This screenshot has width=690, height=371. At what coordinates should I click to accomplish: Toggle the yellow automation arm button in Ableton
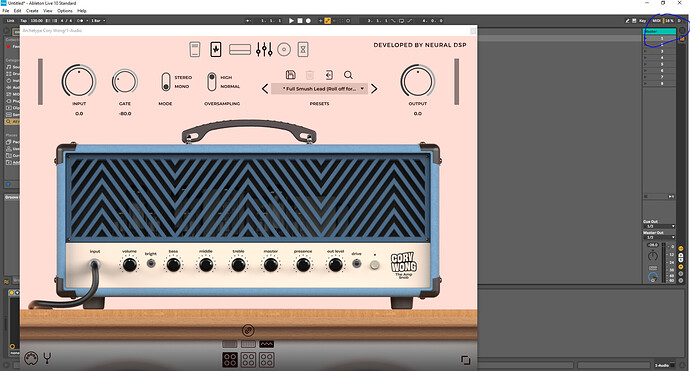tap(327, 21)
